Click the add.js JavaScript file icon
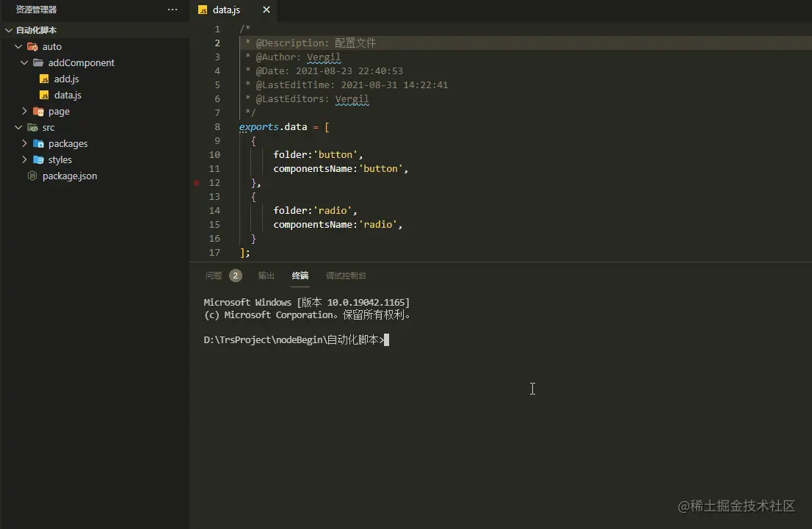The image size is (812, 529). click(44, 79)
